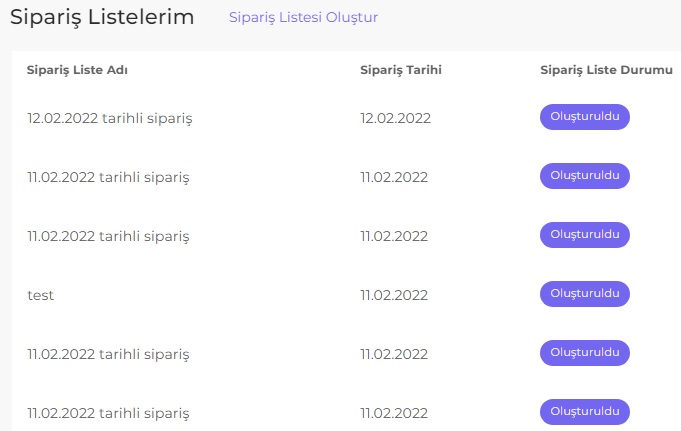Open the order list named test
Image resolution: width=681 pixels, height=431 pixels.
pyautogui.click(x=40, y=295)
